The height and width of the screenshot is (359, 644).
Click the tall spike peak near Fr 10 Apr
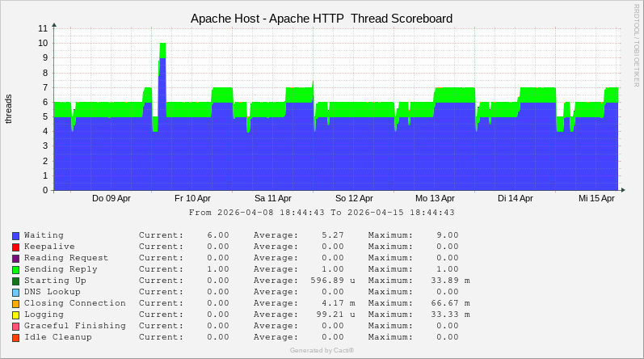[162, 46]
